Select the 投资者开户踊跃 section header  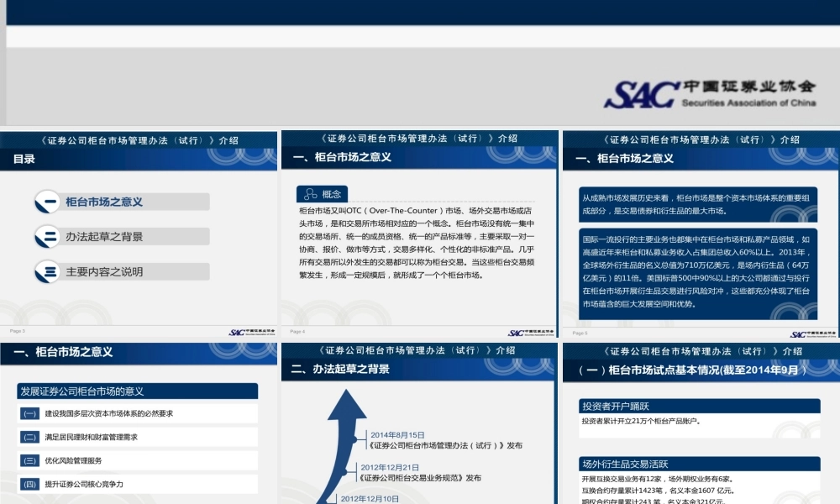(700, 406)
